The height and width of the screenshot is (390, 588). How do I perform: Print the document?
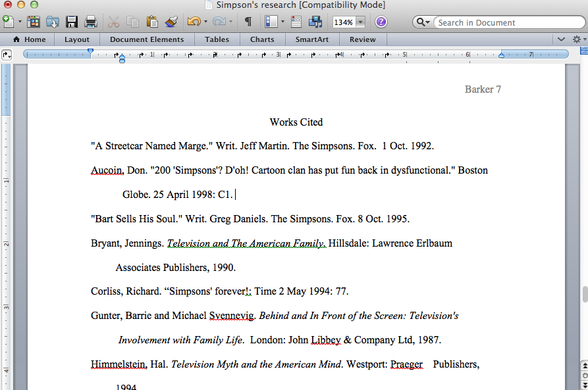tap(90, 22)
